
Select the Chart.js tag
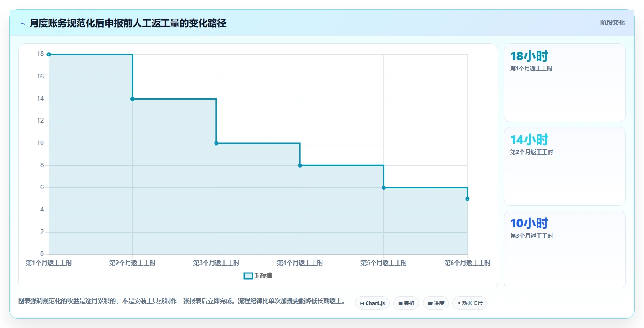(372, 303)
